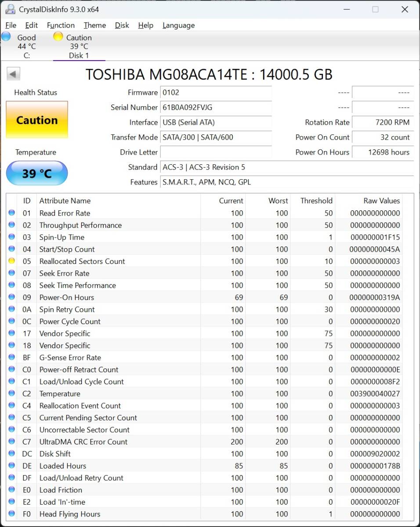
Task: Click the CrystalDiskInfo app icon in title bar
Action: point(10,9)
